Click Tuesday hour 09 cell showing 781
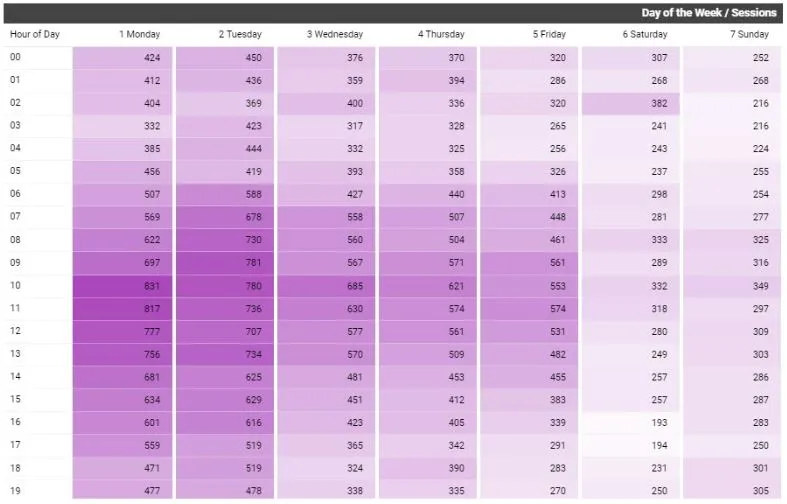Image resolution: width=787 pixels, height=504 pixels. pos(225,263)
